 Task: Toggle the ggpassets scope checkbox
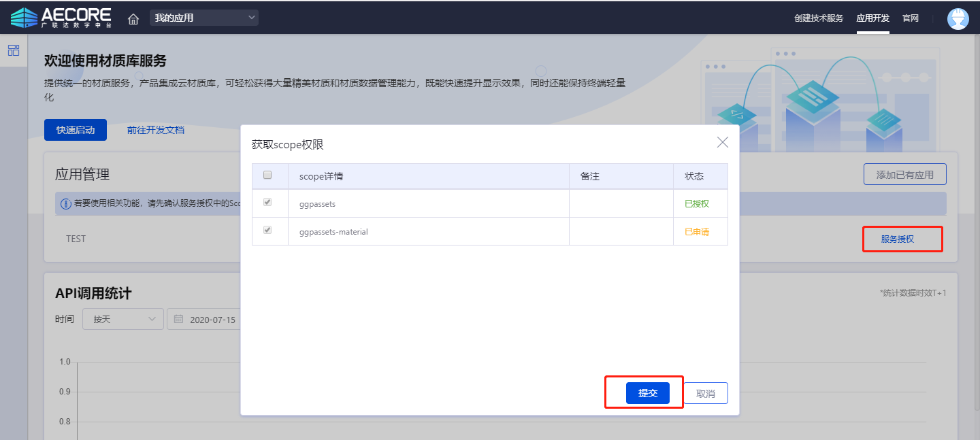pyautogui.click(x=267, y=203)
